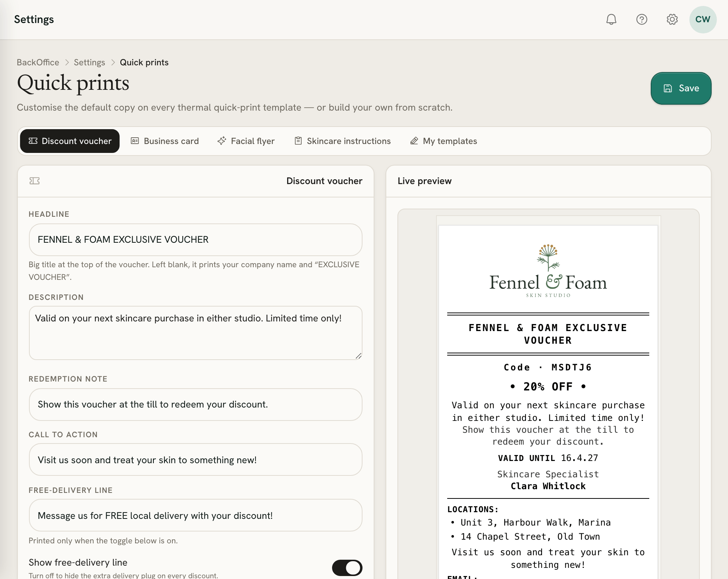Click the Call to action input
Screen dimensions: 728x579
[196, 459]
